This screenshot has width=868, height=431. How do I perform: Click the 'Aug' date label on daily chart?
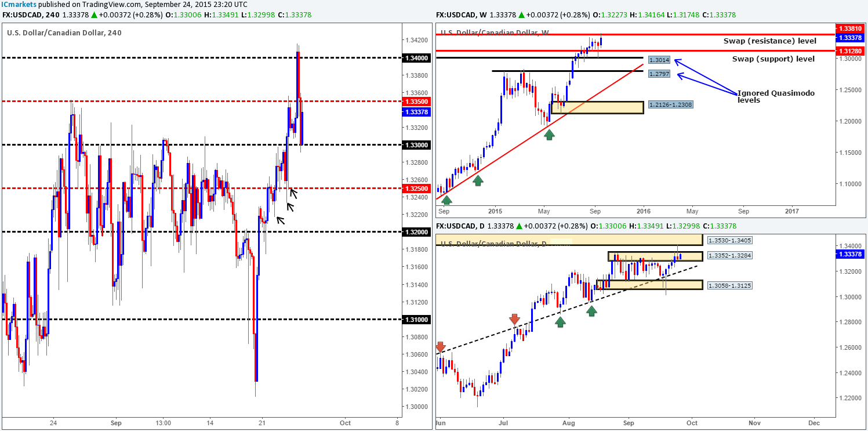tap(568, 423)
